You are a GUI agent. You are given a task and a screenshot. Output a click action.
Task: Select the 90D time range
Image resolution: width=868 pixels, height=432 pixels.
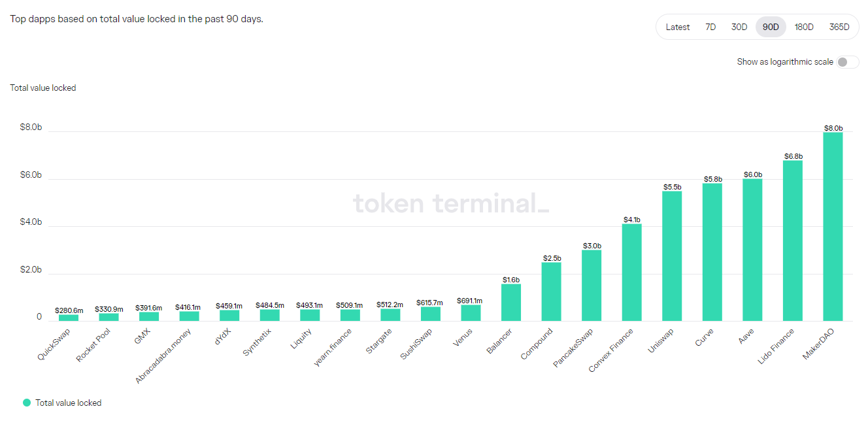tap(771, 27)
